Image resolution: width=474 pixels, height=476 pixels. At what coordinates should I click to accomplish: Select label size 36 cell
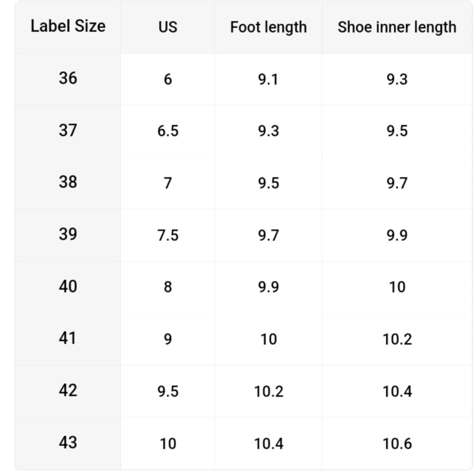click(x=68, y=78)
